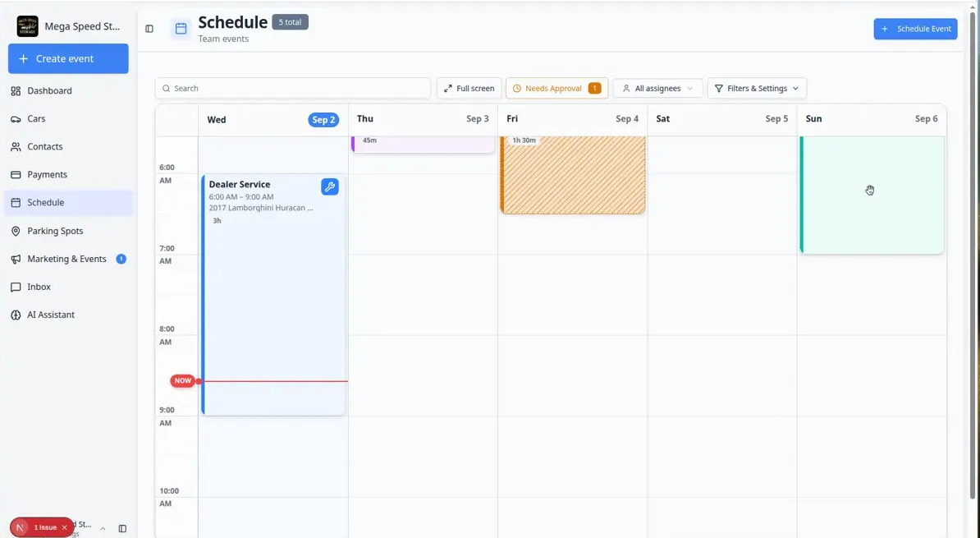Open the Dashboard page
The height and width of the screenshot is (538, 980).
pos(68,90)
